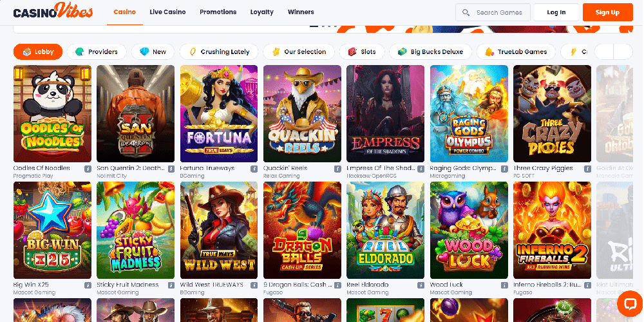This screenshot has width=644, height=322.
Task: Select the Lobby category filter
Action: [38, 52]
